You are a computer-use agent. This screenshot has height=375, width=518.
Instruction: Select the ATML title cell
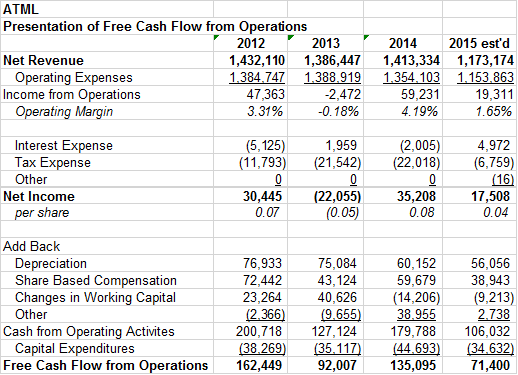coord(107,9)
